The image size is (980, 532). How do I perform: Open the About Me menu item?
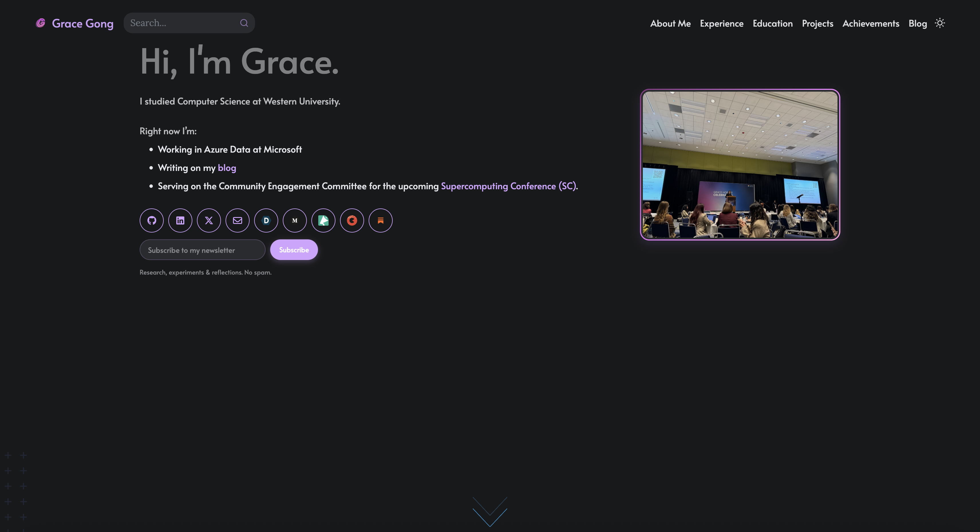coord(670,23)
